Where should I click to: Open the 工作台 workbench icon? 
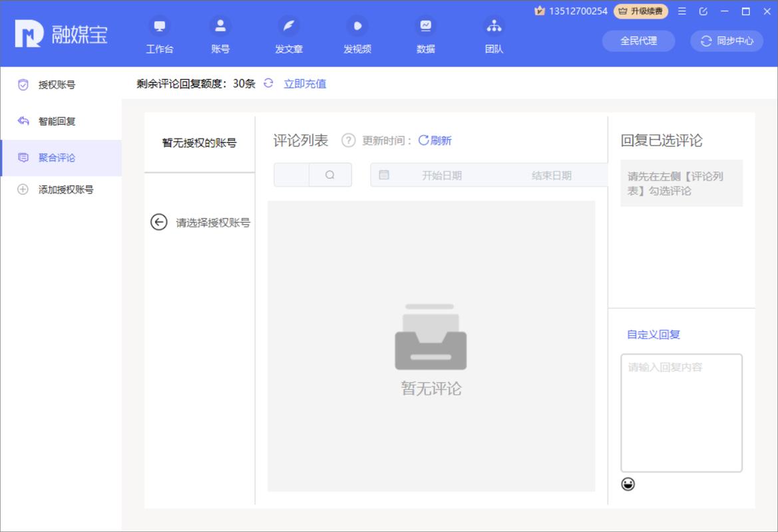(159, 26)
